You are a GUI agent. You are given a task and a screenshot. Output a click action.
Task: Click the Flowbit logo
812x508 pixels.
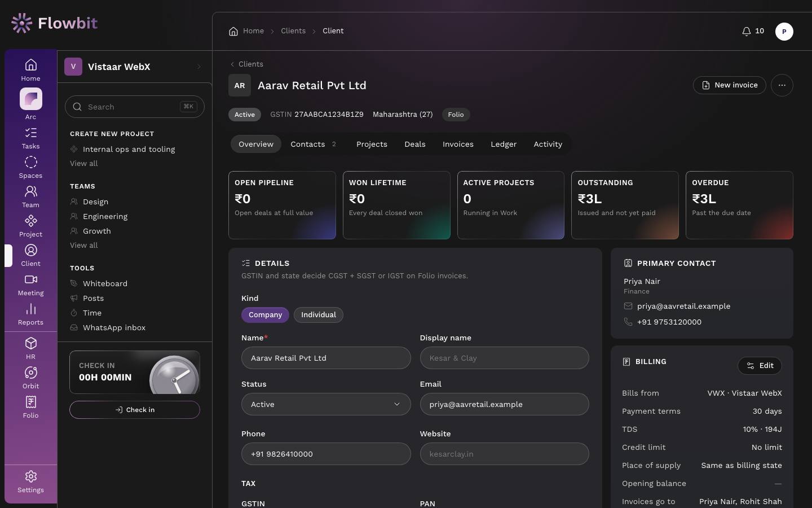(x=54, y=23)
